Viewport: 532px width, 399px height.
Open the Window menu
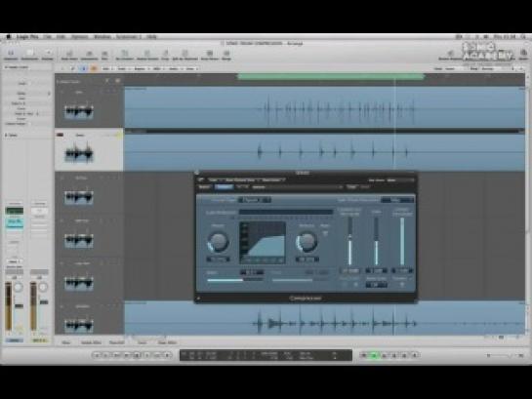point(102,36)
